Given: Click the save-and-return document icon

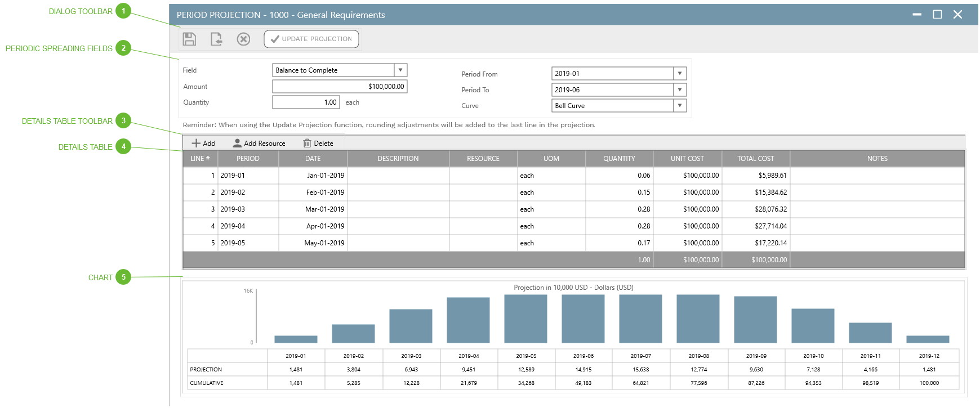Looking at the screenshot, I should 216,39.
